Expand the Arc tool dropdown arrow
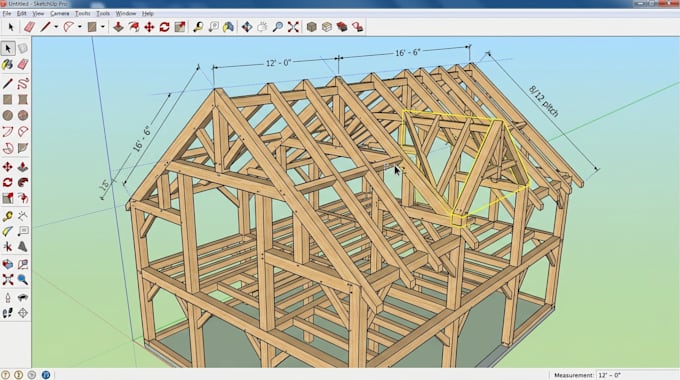 click(80, 27)
